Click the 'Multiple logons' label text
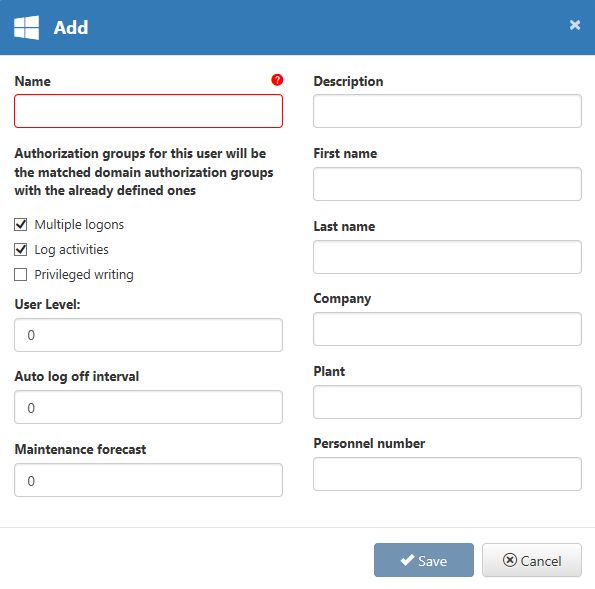The image size is (595, 589). 79,225
